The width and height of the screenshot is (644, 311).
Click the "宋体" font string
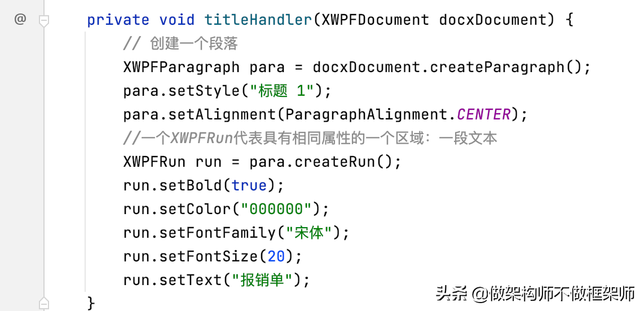point(309,233)
